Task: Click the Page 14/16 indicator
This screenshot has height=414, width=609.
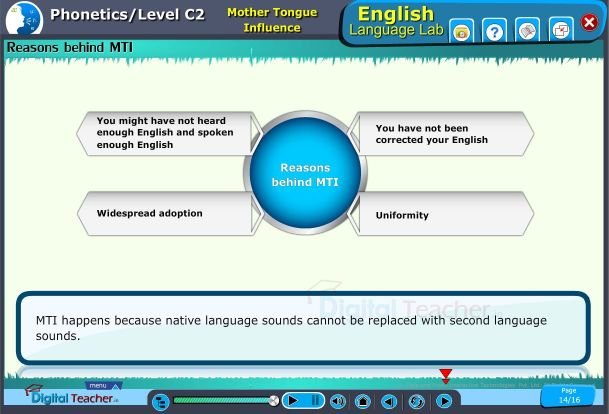Action: [x=569, y=396]
